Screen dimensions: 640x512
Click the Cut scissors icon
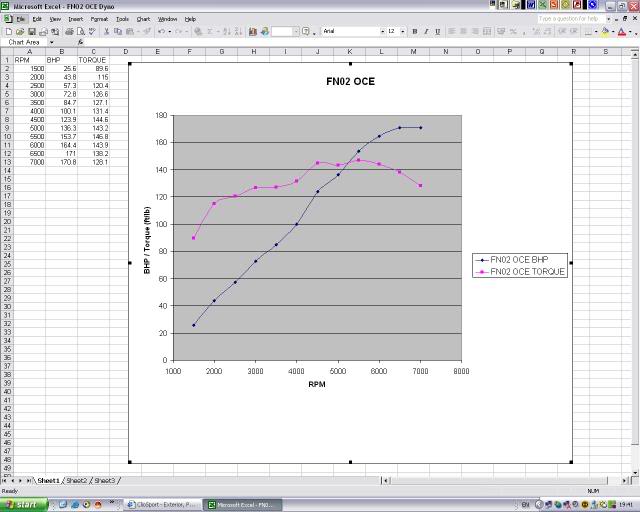point(108,31)
